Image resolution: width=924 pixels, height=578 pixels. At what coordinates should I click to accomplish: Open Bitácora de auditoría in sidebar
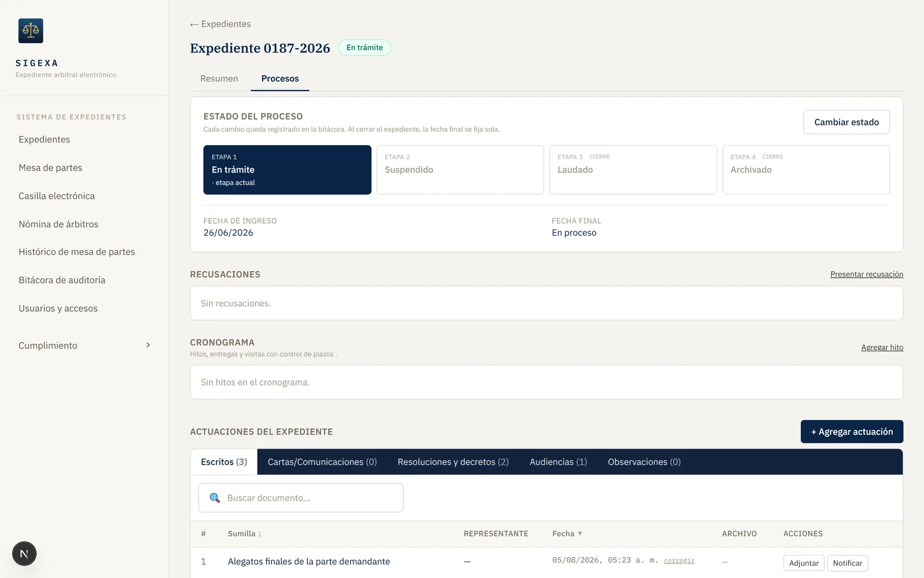[x=62, y=280]
